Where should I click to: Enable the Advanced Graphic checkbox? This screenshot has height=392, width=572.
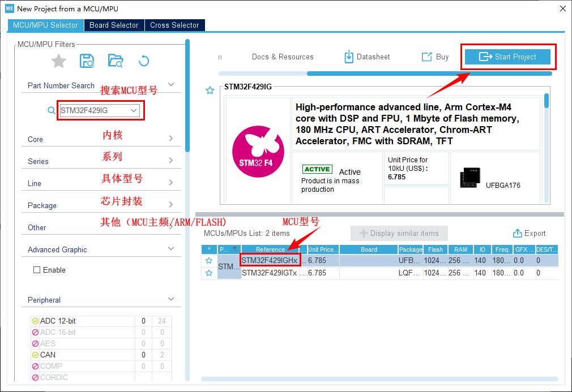pos(37,270)
